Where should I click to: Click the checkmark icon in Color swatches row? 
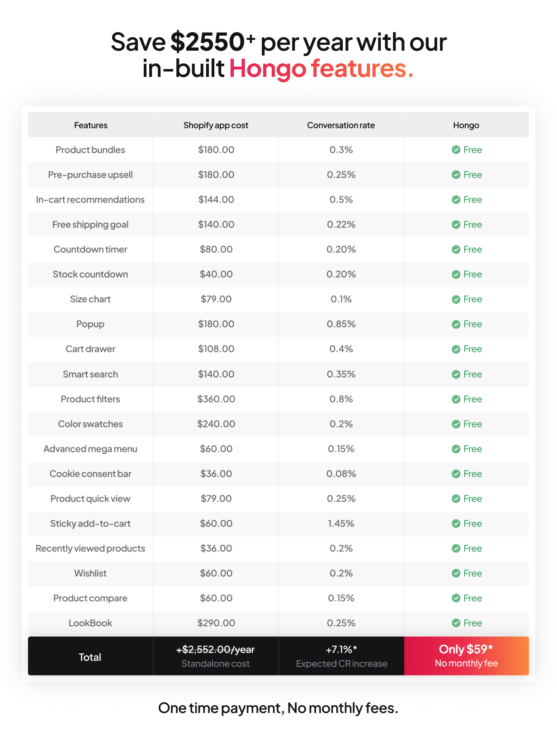click(x=456, y=424)
